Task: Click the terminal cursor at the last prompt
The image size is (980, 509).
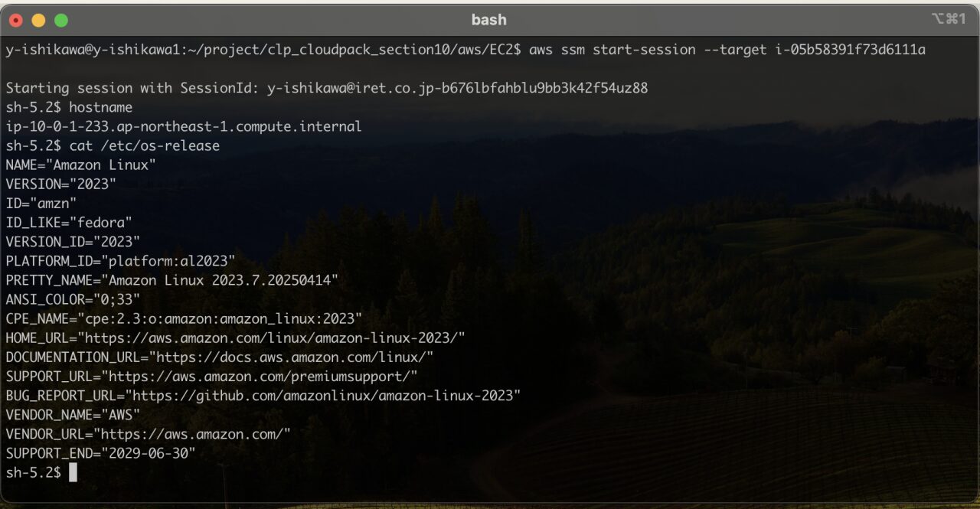Action: 73,472
